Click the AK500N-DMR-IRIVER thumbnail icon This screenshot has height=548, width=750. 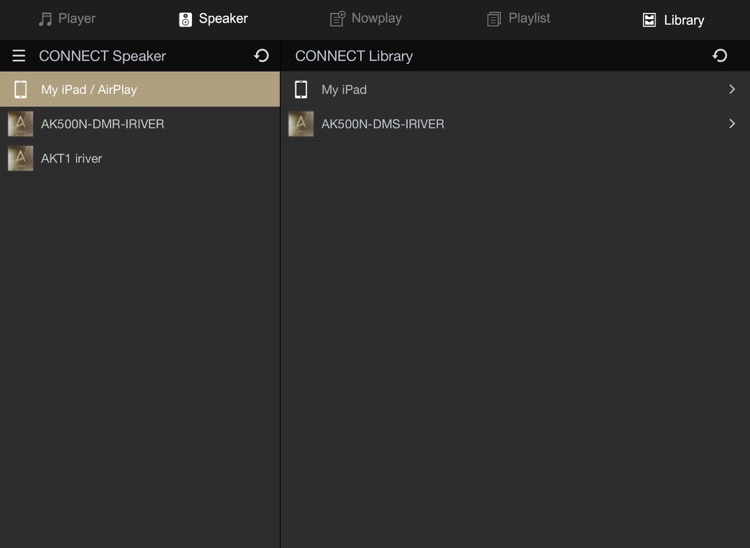click(21, 124)
